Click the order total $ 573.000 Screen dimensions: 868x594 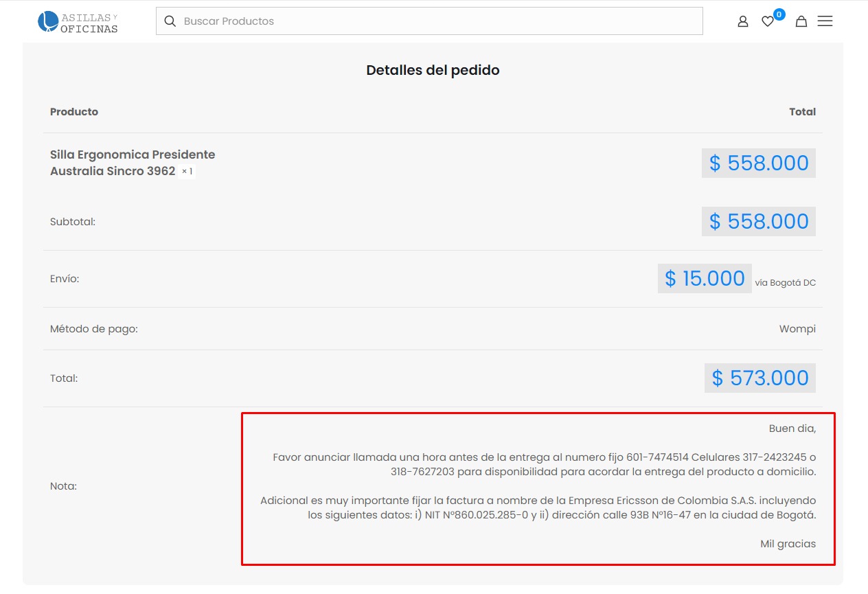[759, 378]
